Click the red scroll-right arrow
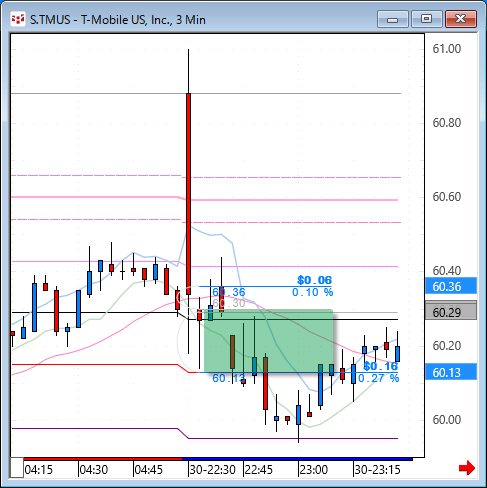487x488 pixels. [x=467, y=468]
